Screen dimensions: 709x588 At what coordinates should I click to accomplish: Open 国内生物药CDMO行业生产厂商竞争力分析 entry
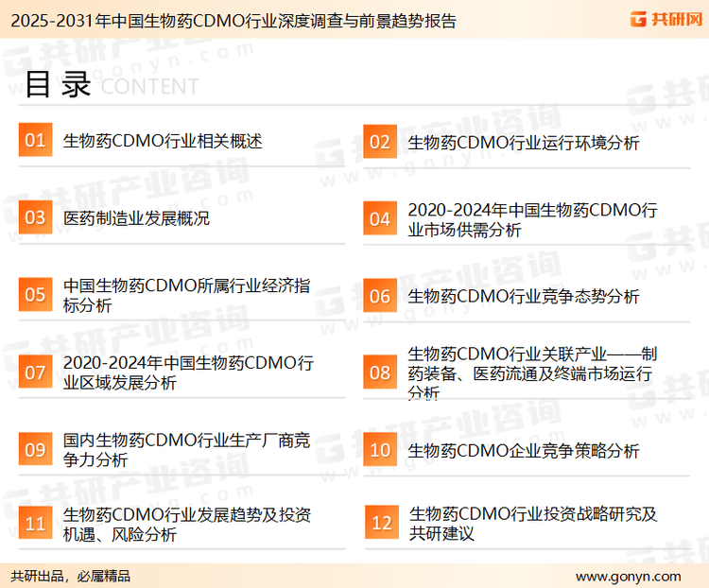[x=186, y=450]
